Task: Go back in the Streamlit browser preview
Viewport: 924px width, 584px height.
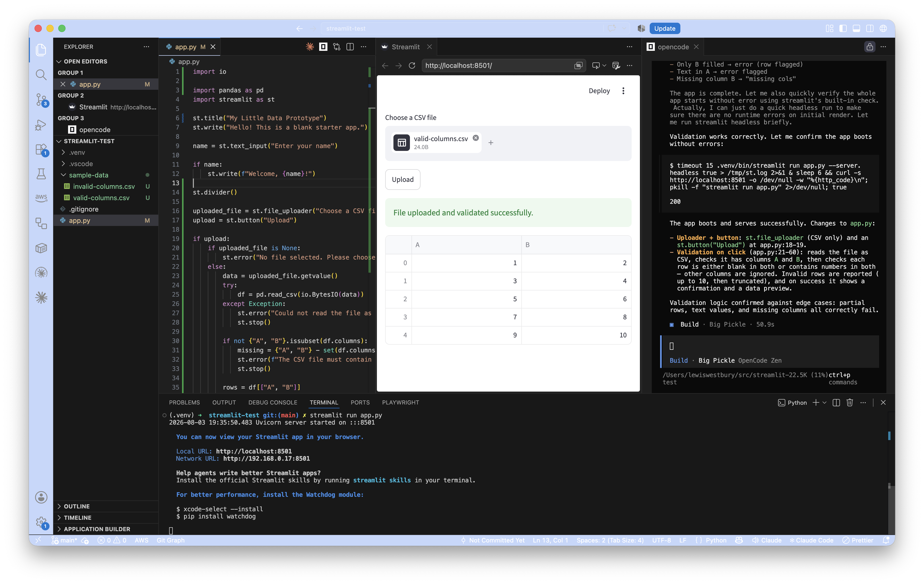Action: pos(385,66)
